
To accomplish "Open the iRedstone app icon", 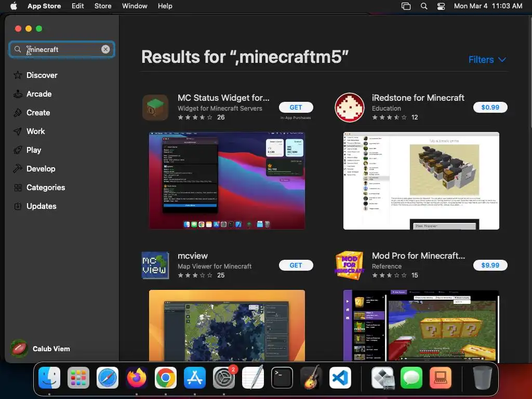I will pyautogui.click(x=350, y=108).
